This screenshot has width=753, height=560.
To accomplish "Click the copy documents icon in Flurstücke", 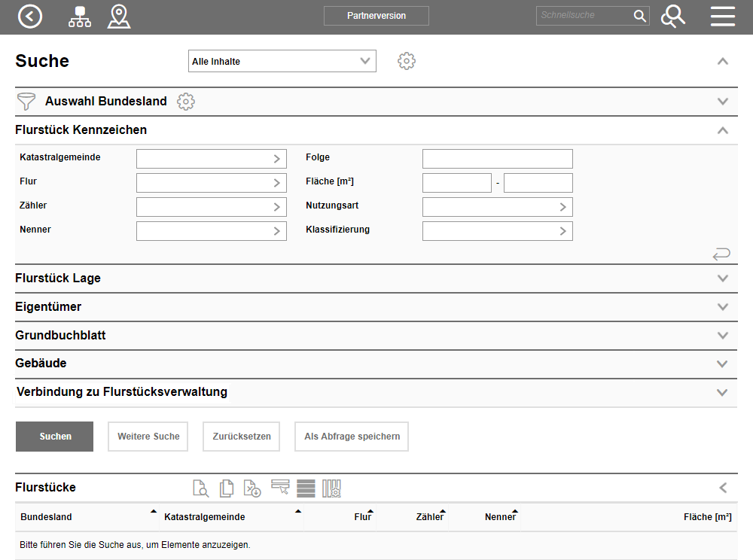I will 227,488.
